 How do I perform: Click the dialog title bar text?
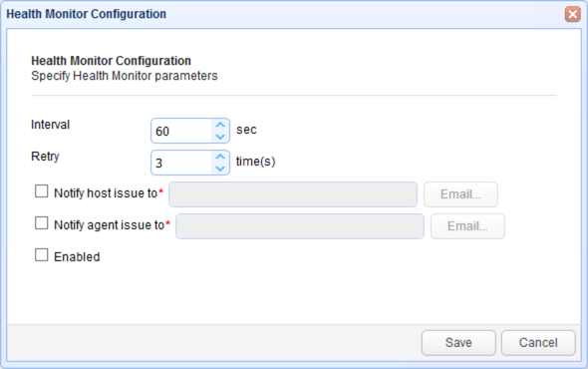pos(87,14)
